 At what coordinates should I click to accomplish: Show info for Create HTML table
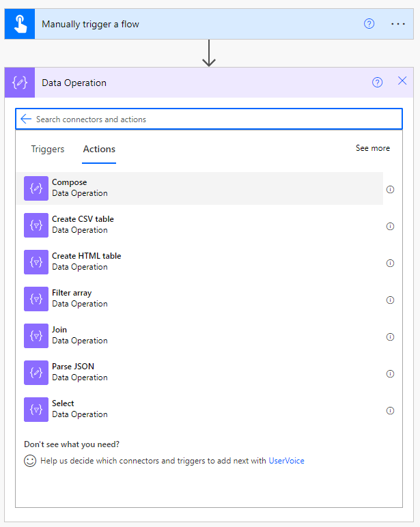point(390,263)
